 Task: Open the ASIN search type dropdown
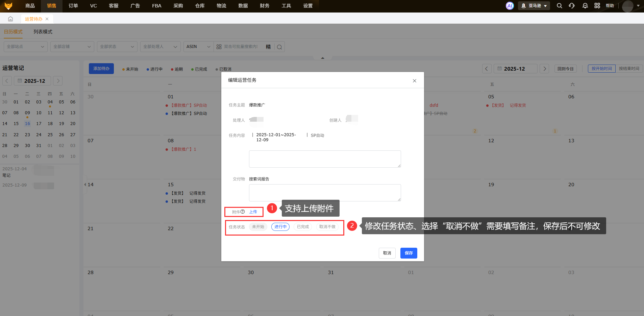point(199,47)
